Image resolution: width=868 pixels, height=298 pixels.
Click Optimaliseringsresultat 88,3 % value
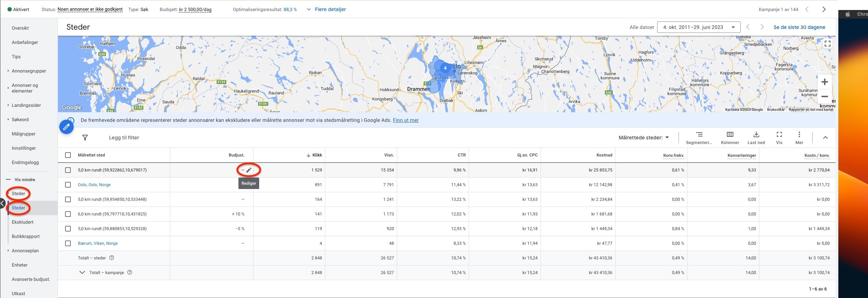click(290, 9)
